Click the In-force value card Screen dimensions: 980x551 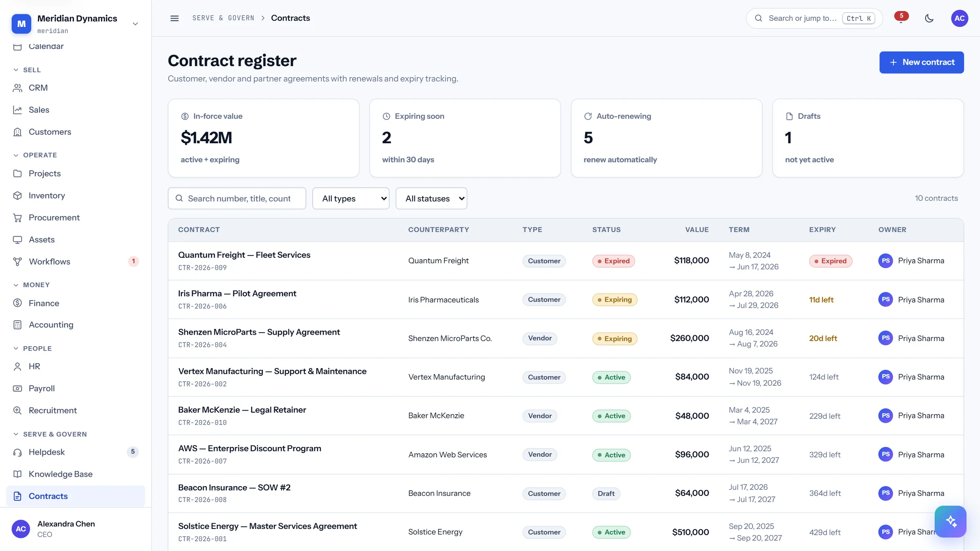(263, 138)
